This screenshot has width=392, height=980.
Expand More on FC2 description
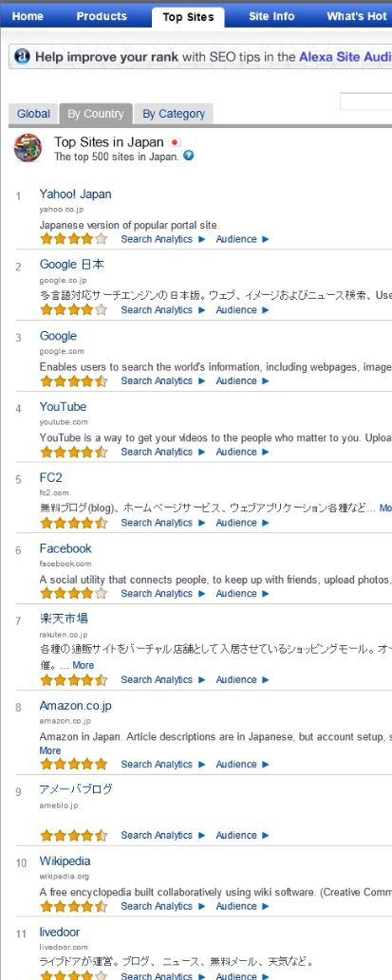pyautogui.click(x=385, y=508)
